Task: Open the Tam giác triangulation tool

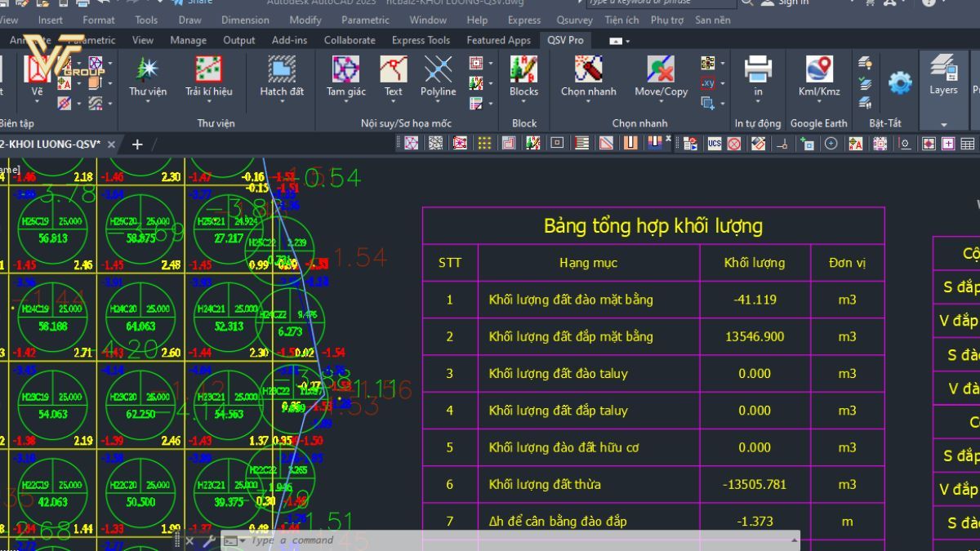Action: point(346,71)
